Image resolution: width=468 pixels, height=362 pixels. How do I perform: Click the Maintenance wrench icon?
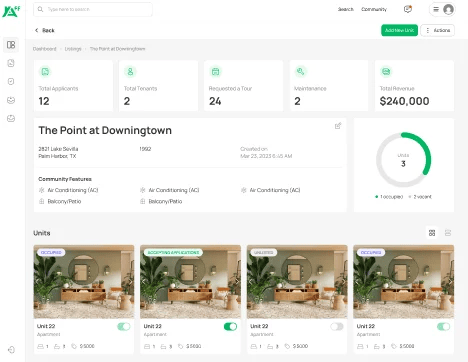pyautogui.click(x=301, y=71)
